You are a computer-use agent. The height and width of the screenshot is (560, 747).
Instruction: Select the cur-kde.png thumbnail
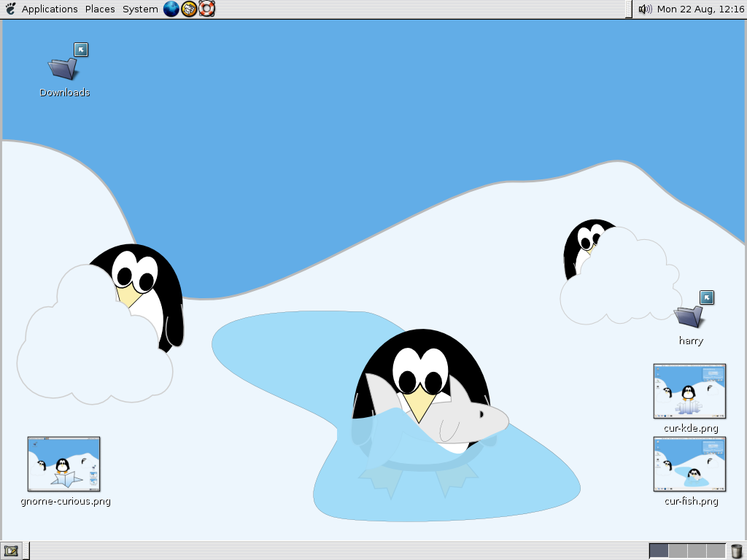[689, 392]
